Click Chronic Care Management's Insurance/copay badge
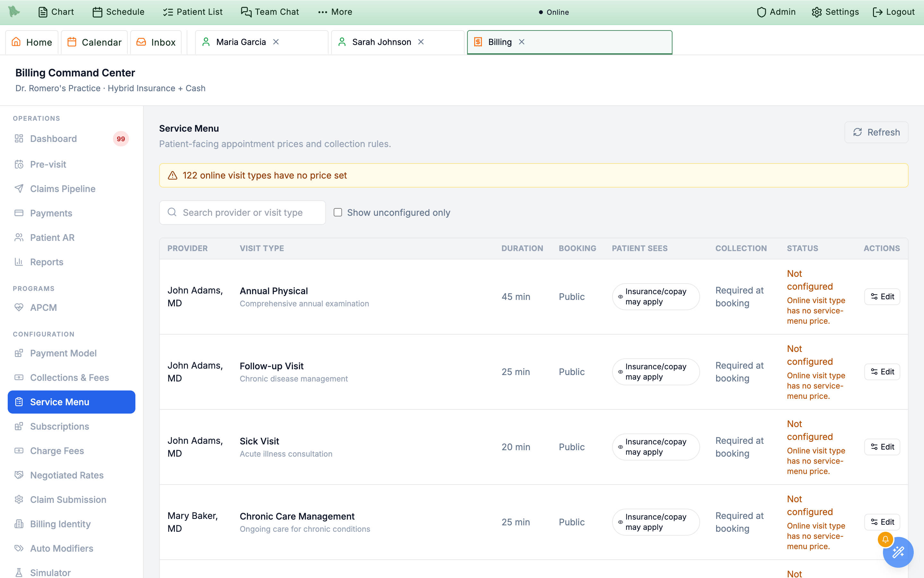The width and height of the screenshot is (924, 578). (x=655, y=522)
